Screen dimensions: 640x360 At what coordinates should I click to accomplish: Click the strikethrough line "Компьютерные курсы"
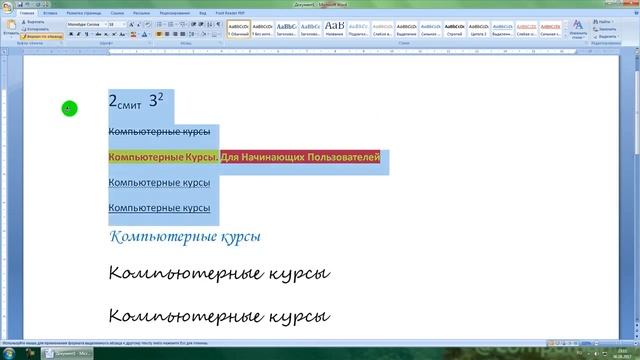tap(159, 131)
